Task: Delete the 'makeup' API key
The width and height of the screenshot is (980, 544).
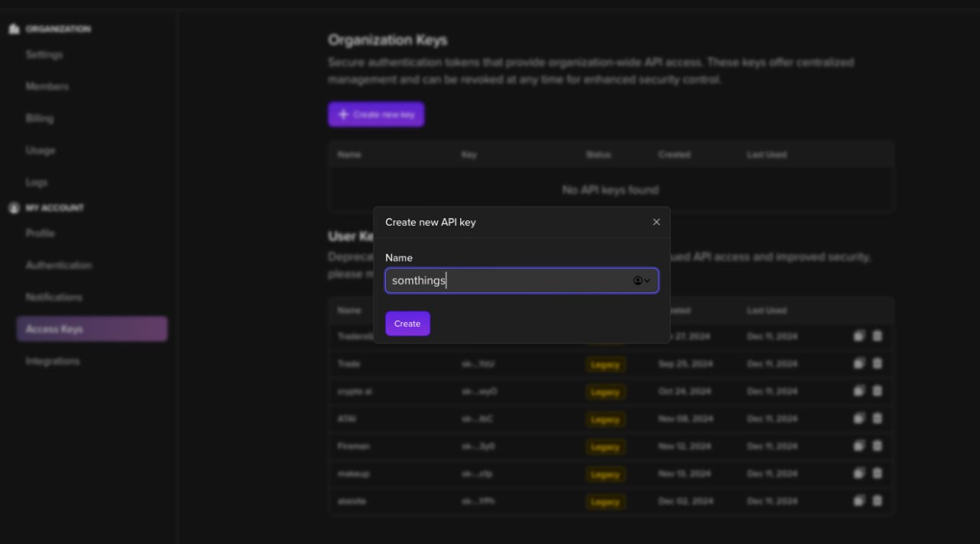Action: (x=877, y=473)
